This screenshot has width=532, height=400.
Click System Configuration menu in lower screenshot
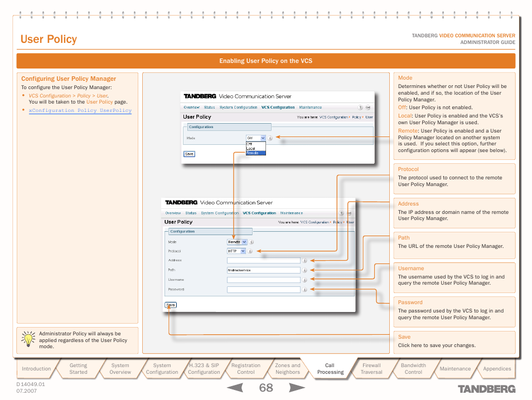click(220, 213)
